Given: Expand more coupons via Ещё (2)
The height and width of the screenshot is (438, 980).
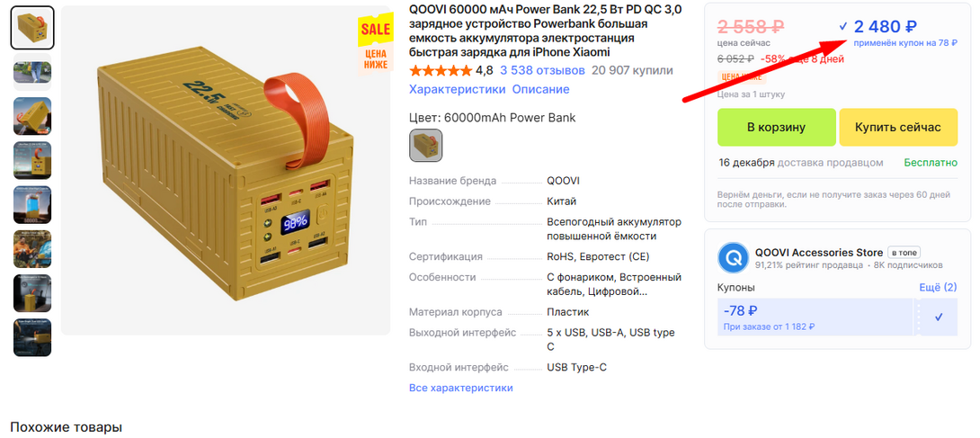Looking at the screenshot, I should [x=938, y=288].
